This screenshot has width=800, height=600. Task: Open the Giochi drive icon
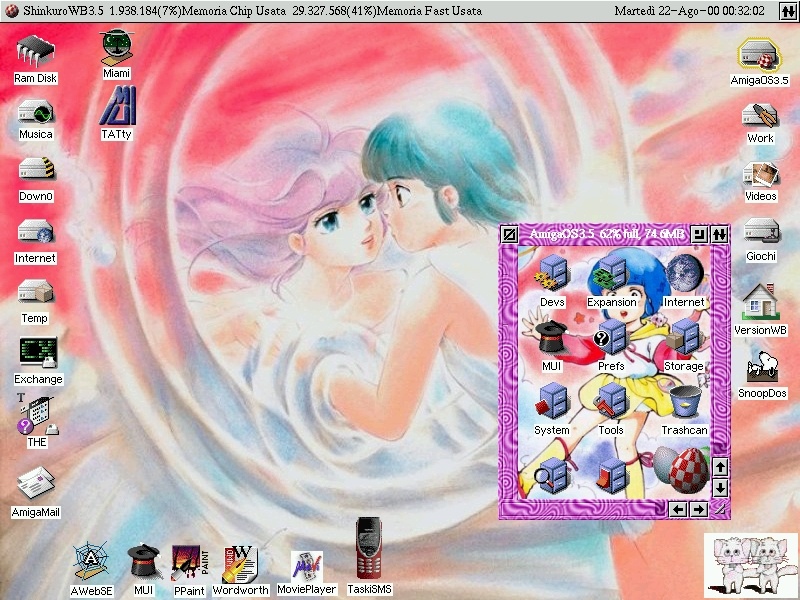(761, 233)
